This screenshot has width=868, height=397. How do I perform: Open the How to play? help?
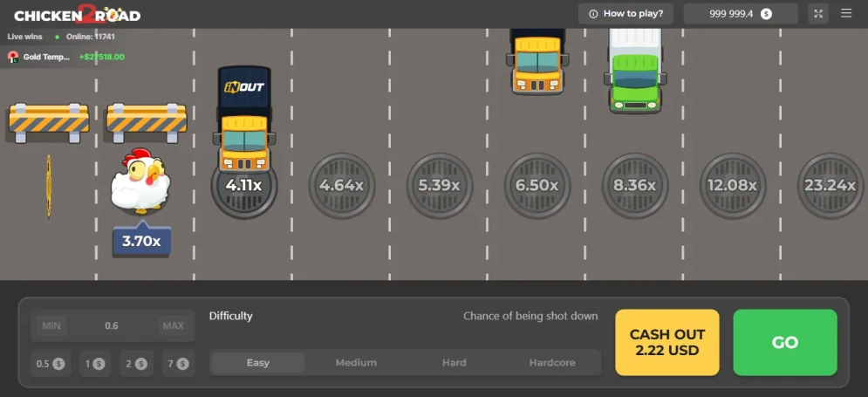point(626,14)
